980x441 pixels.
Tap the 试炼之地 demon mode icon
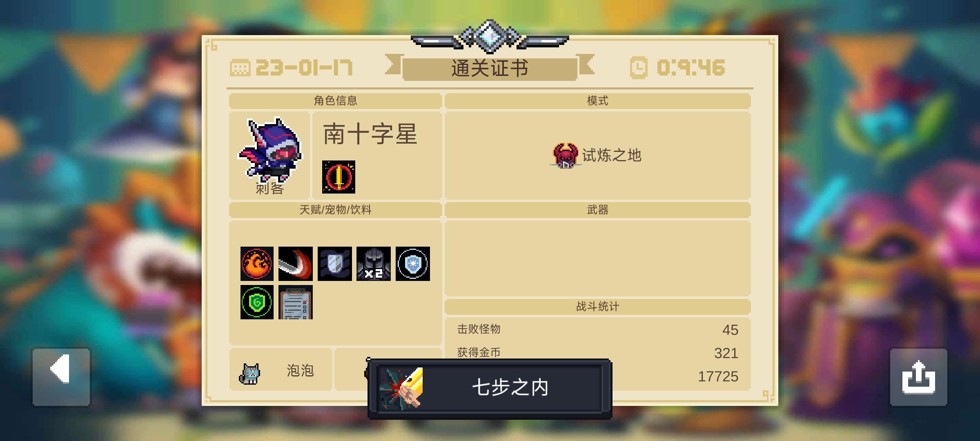coord(566,156)
